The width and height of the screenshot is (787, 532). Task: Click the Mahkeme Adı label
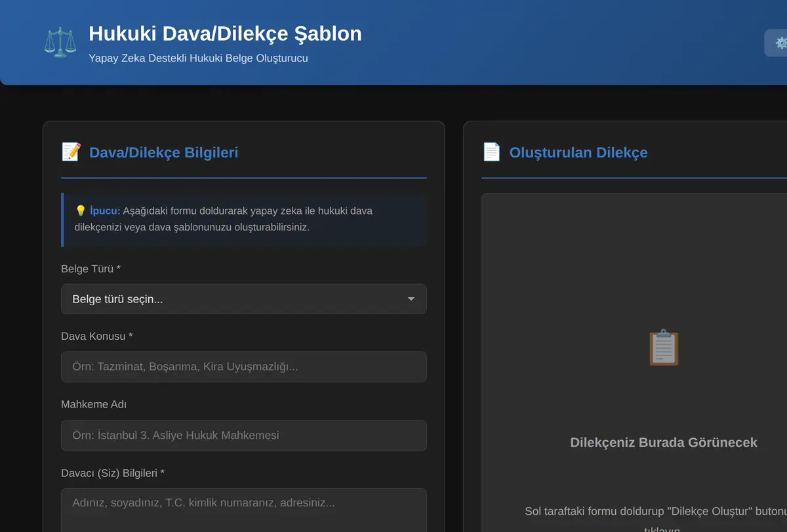pos(94,404)
